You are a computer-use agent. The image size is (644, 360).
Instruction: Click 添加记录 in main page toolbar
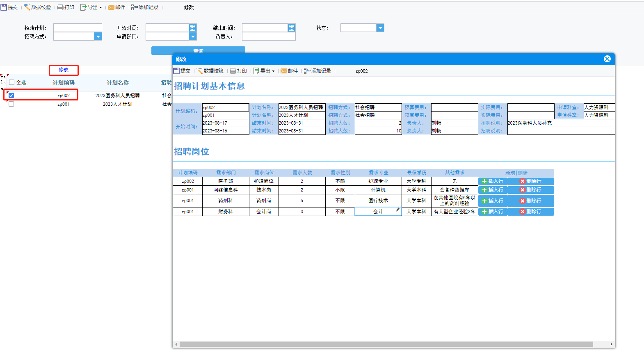coord(145,7)
